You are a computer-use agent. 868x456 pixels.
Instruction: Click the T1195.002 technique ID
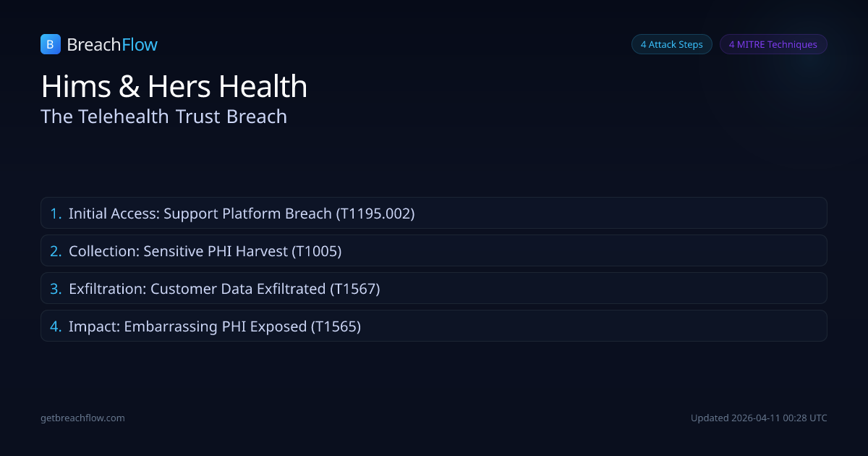375,214
